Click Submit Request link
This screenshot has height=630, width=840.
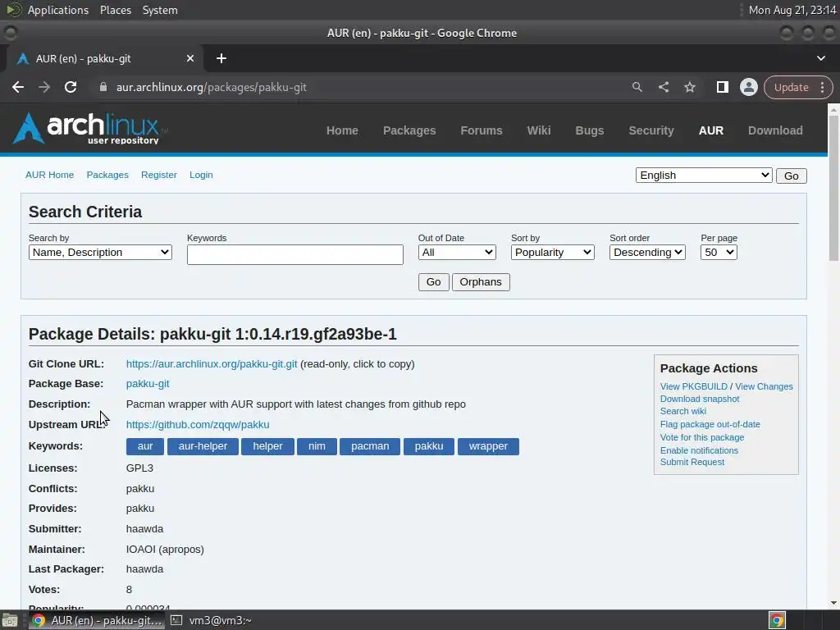click(x=692, y=462)
